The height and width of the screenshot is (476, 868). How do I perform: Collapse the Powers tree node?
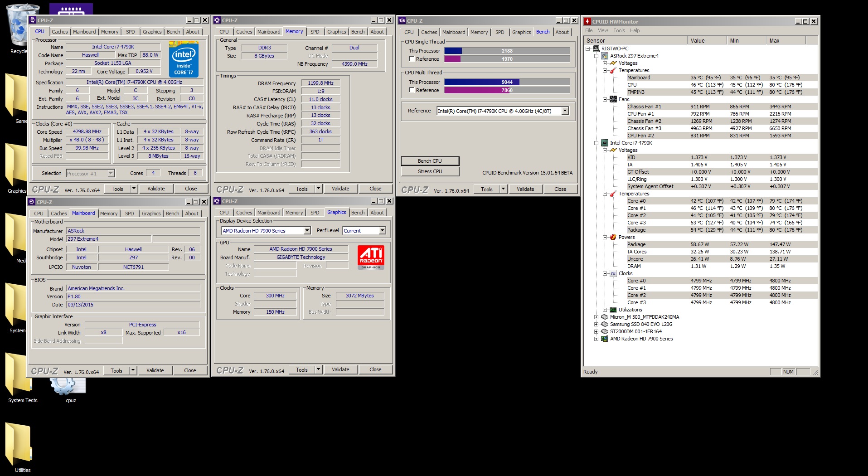pos(605,237)
